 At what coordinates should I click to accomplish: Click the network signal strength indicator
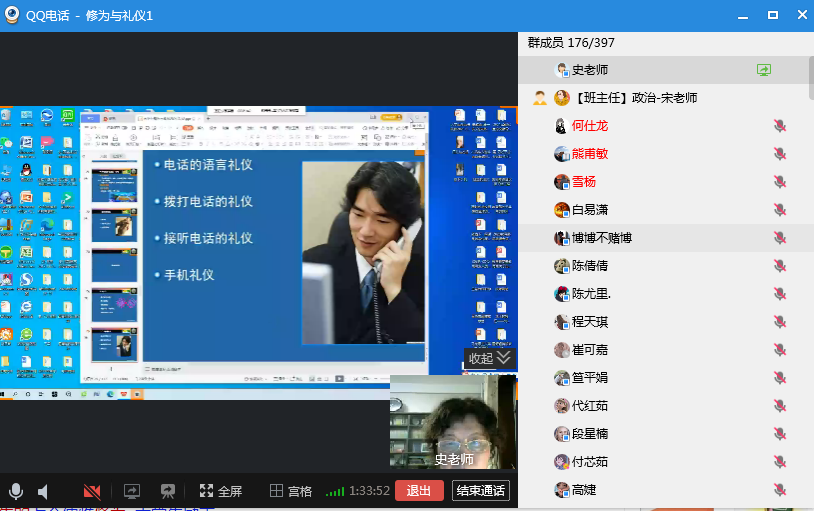coord(335,492)
